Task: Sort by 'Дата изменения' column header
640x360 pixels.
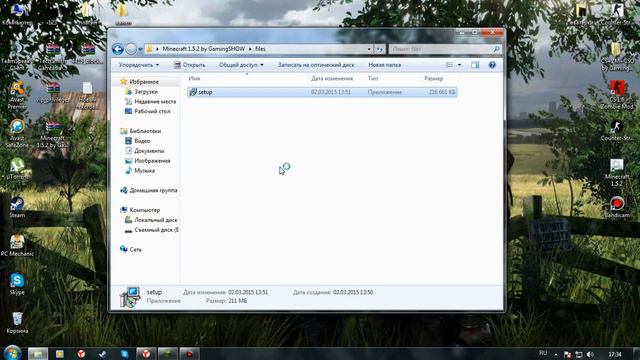Action: 332,78
